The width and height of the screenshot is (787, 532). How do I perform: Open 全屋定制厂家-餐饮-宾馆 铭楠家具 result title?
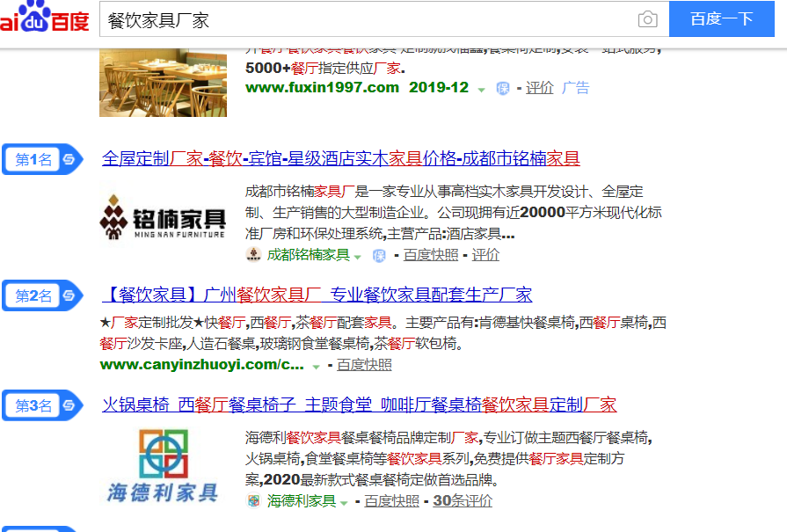pos(341,158)
